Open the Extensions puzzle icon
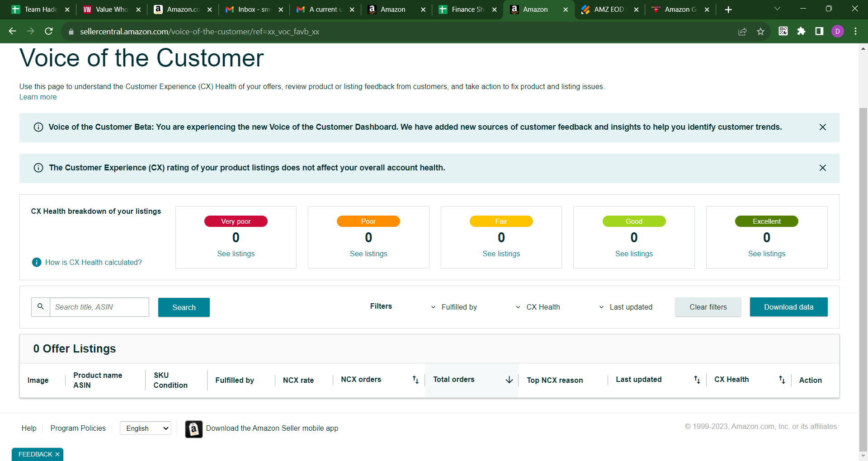Viewport: 868px width, 461px height. 801,31
